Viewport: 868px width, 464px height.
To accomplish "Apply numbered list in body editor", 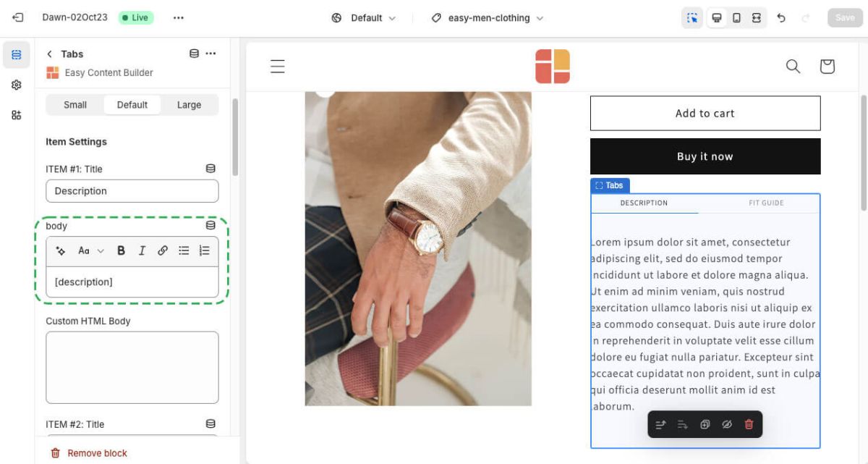I will 205,250.
